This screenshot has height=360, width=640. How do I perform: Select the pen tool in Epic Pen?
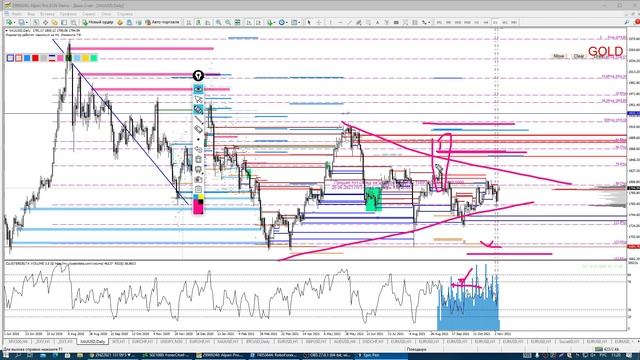pos(198,109)
